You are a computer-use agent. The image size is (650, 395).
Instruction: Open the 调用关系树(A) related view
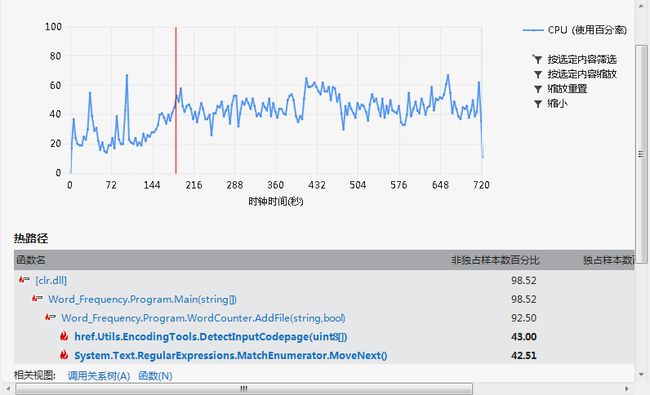(x=99, y=376)
